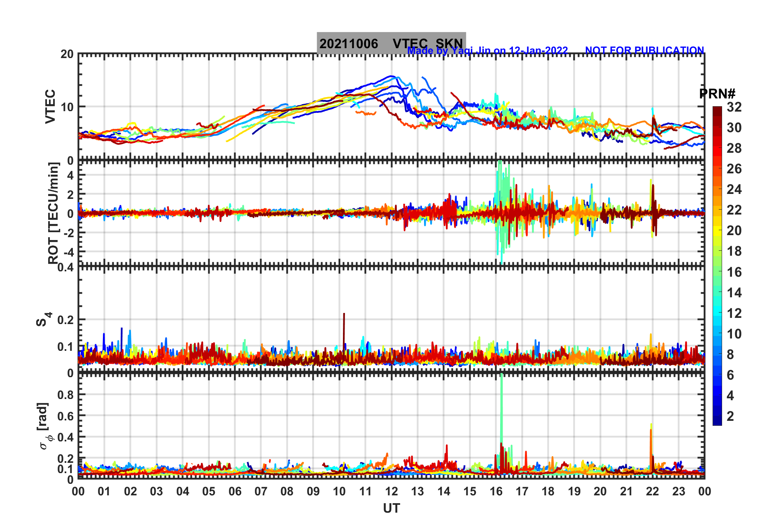
Task: Click colorbar PRN label 26
Action: (734, 169)
